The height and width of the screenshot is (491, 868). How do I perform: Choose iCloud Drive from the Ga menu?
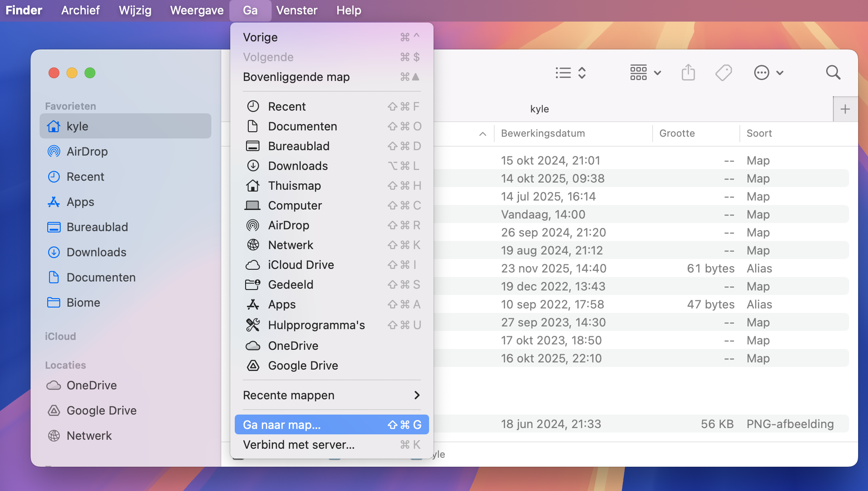[x=300, y=265]
